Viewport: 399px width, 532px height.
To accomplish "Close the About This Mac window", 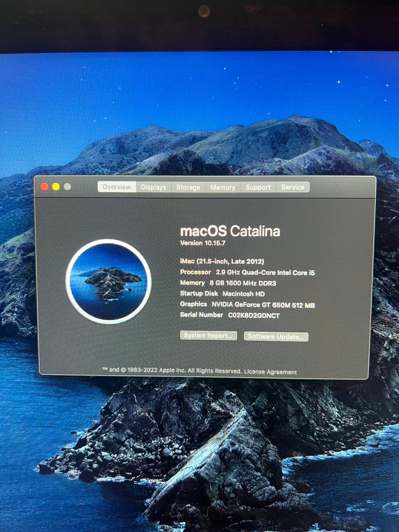I will (44, 187).
